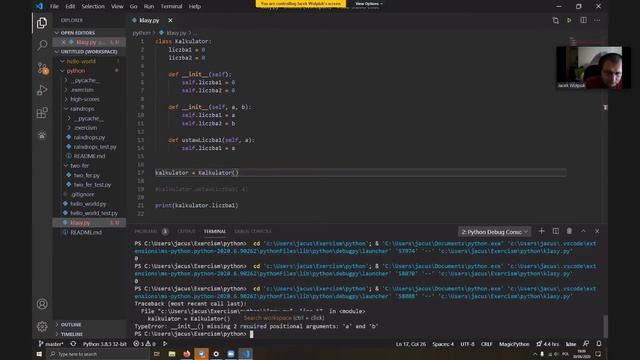This screenshot has height=360, width=640.
Task: Open the errors and warnings count in the status bar
Action: 144,344
